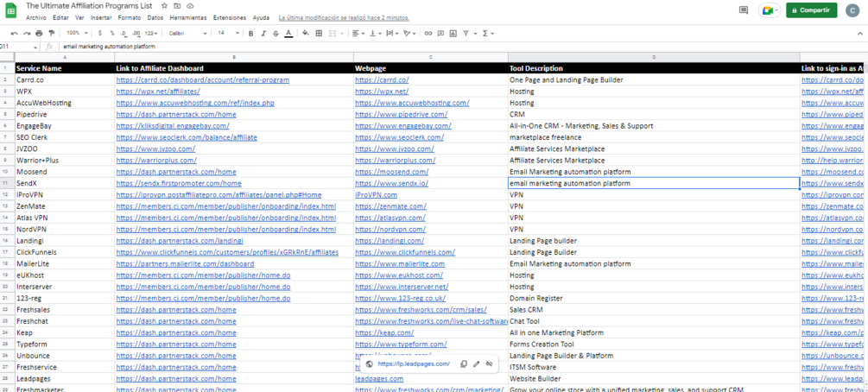
Task: Open the Datos menu
Action: [155, 18]
